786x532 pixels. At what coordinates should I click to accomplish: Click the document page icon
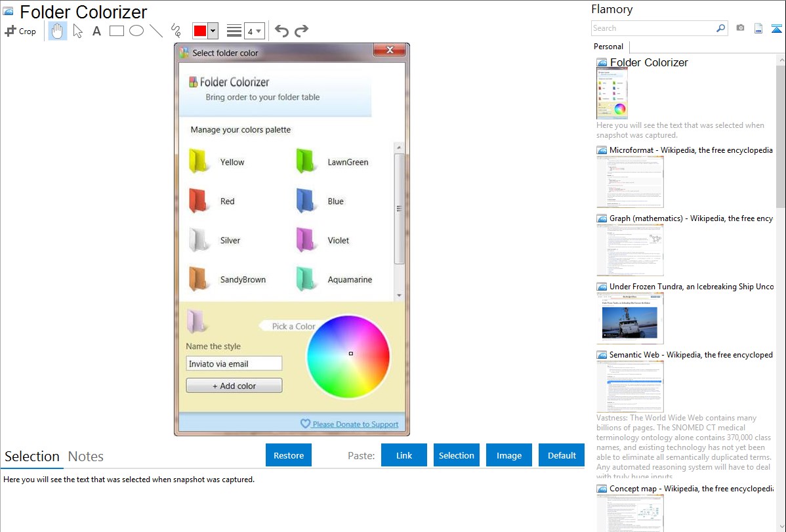758,28
